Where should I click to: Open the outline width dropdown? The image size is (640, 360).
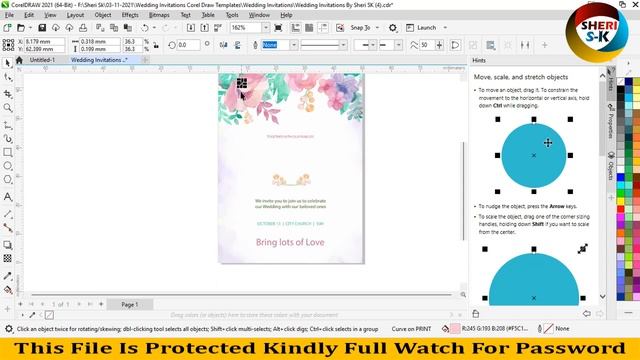(x=293, y=45)
